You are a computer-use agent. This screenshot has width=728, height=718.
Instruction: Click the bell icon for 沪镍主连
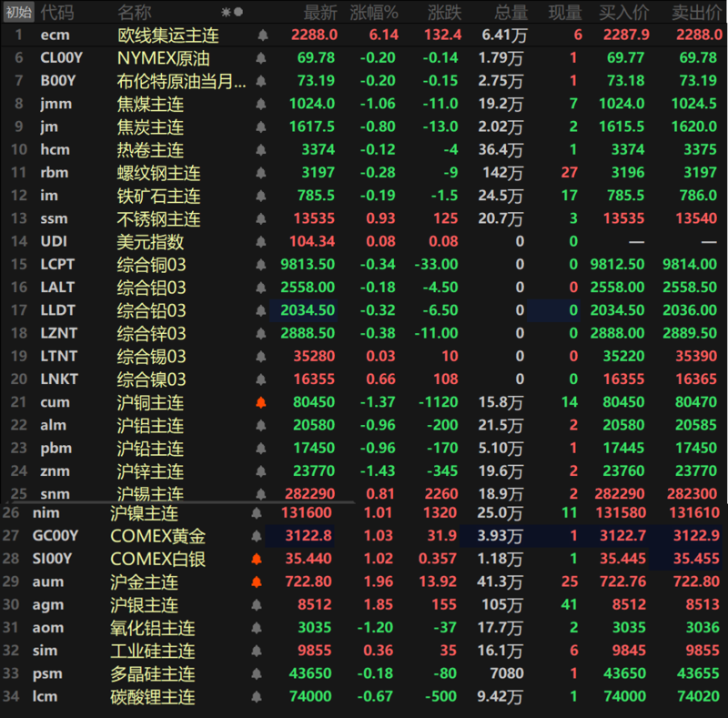(x=257, y=513)
